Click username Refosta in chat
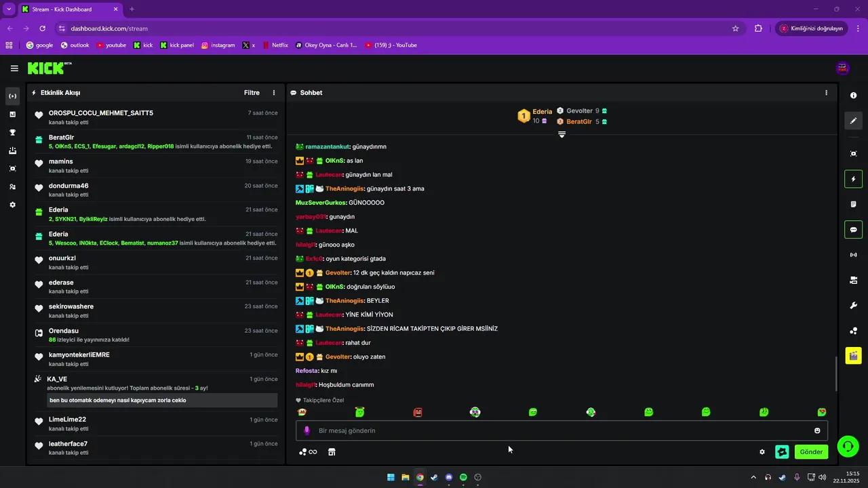This screenshot has width=868, height=488. point(307,371)
